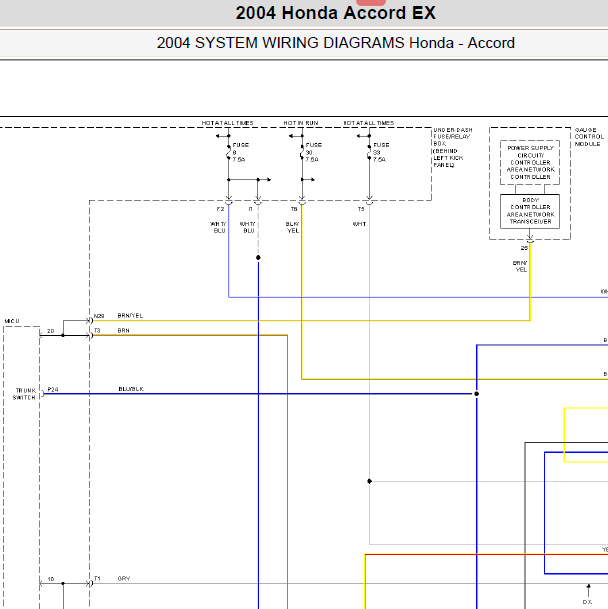The image size is (608, 609).
Task: Click the 'TRUNK SWITCH' label
Action: 25,394
